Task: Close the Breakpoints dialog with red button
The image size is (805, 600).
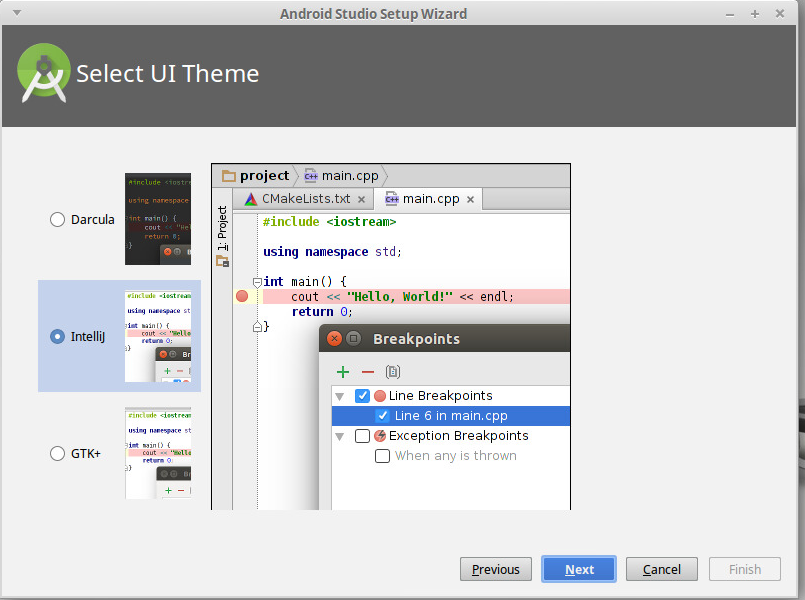Action: (334, 339)
